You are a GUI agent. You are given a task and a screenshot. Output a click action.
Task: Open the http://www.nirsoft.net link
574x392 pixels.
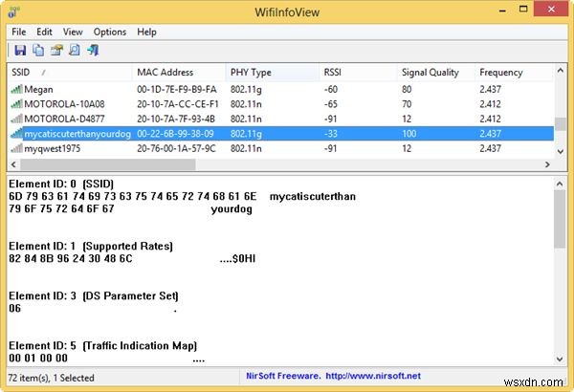373,376
